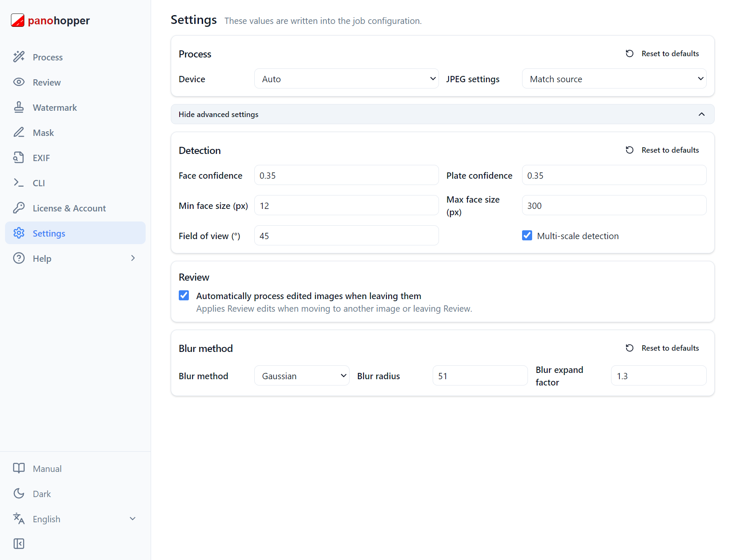Expand English language chevron
The height and width of the screenshot is (560, 734).
[133, 518]
